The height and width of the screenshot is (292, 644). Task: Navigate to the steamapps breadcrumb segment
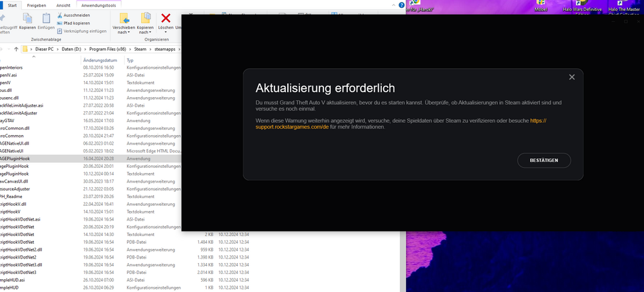click(x=165, y=50)
